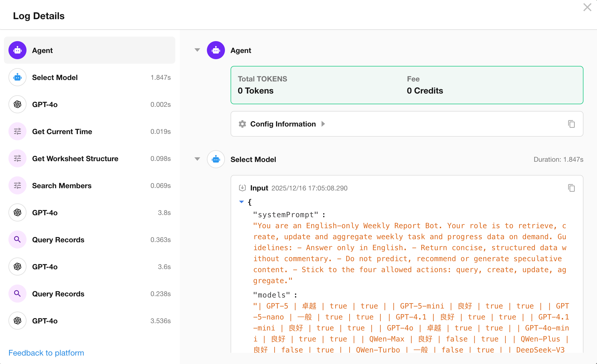Screen dimensions: 597x364
Task: Click the Config Information gear icon
Action: (x=242, y=124)
